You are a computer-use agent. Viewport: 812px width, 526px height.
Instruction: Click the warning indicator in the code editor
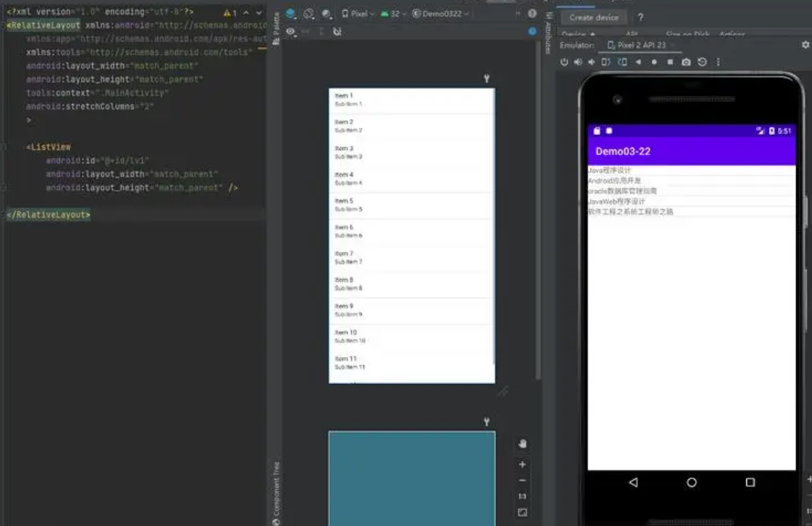coord(230,12)
